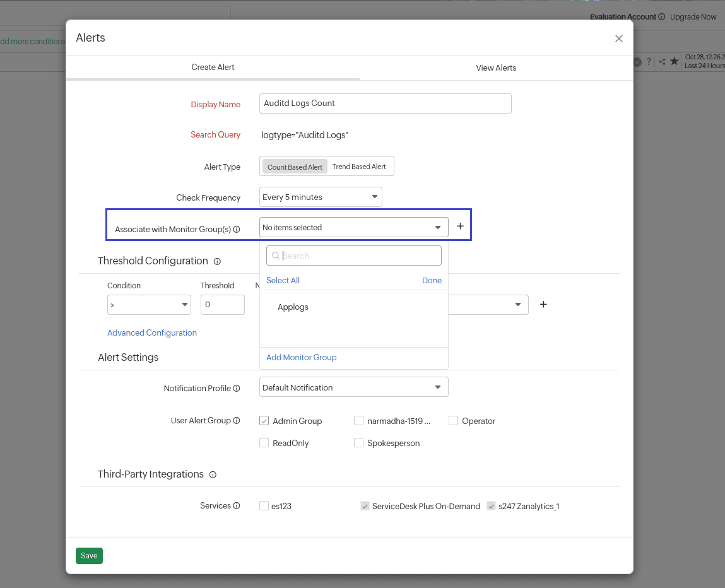Viewport: 725px width, 588px height.
Task: Open help via the question mark icon
Action: pos(649,62)
